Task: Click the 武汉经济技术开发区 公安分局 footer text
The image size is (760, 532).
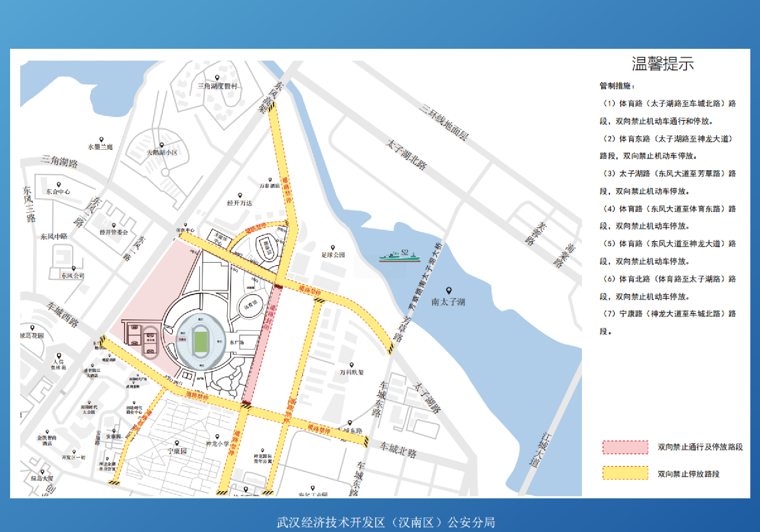Action: click(x=385, y=522)
